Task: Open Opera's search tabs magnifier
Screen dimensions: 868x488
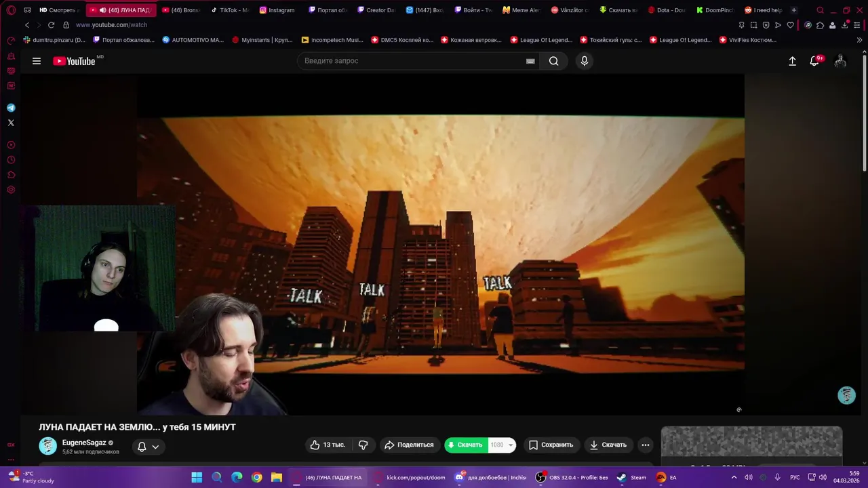Action: click(820, 10)
